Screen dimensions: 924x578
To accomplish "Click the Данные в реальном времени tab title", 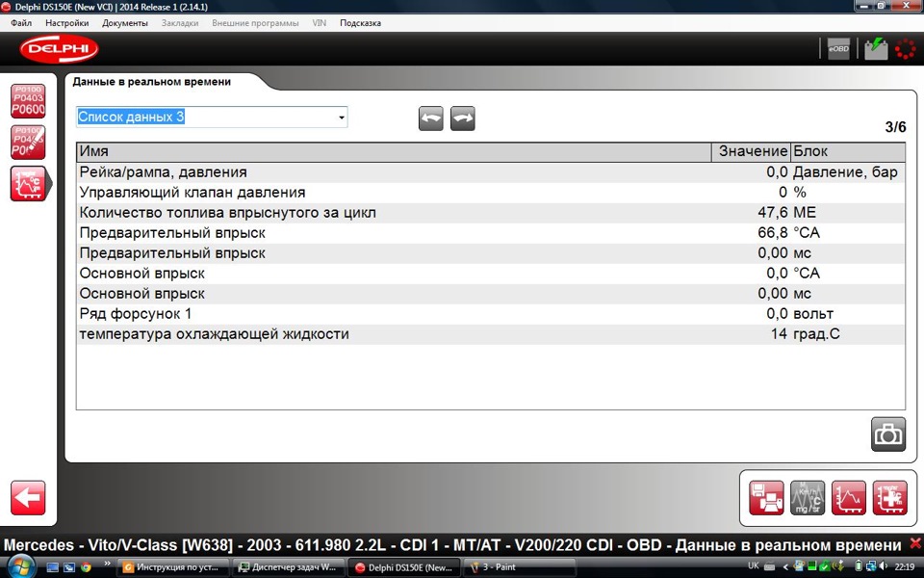I will pos(152,82).
